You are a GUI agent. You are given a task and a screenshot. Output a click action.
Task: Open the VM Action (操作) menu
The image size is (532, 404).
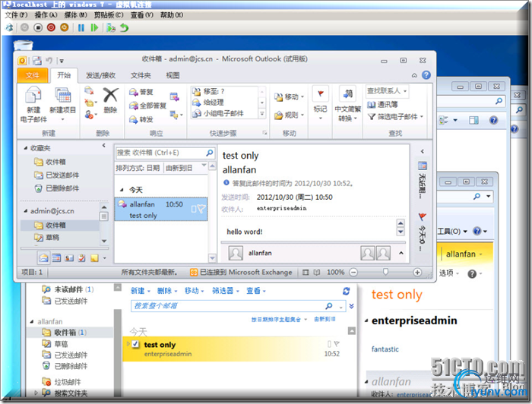(46, 15)
